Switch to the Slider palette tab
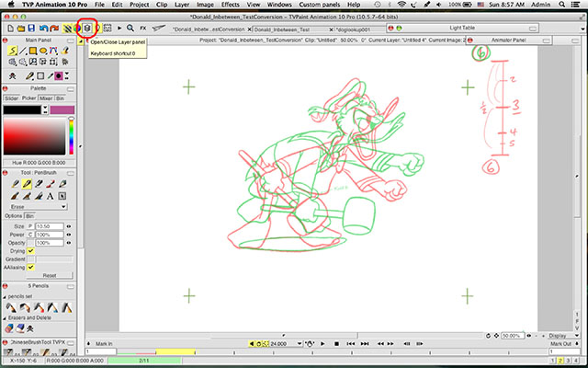The width and height of the screenshot is (588, 368). click(12, 98)
